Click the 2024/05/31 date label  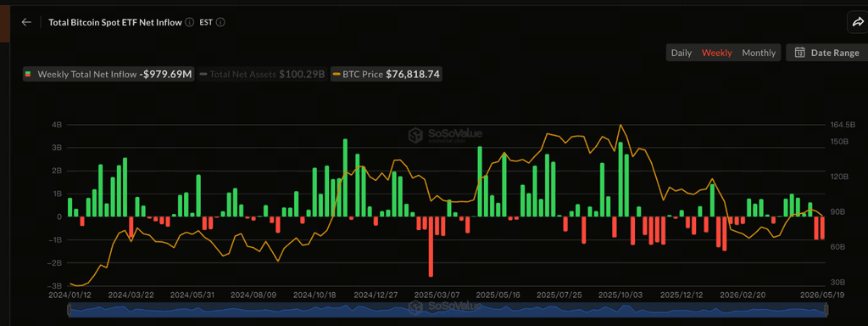click(x=192, y=295)
